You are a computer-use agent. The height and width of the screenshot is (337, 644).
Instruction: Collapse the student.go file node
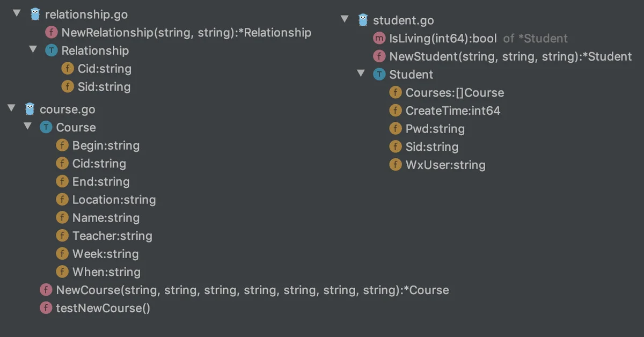tap(345, 20)
